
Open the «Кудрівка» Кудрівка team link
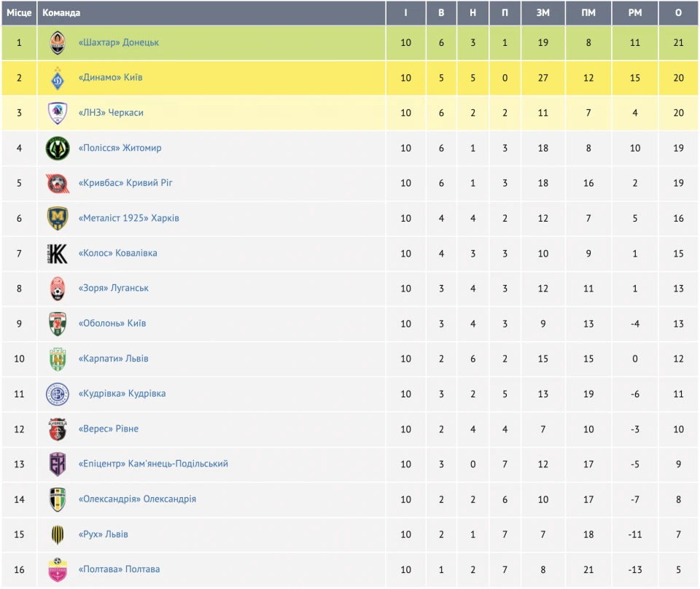pos(122,394)
